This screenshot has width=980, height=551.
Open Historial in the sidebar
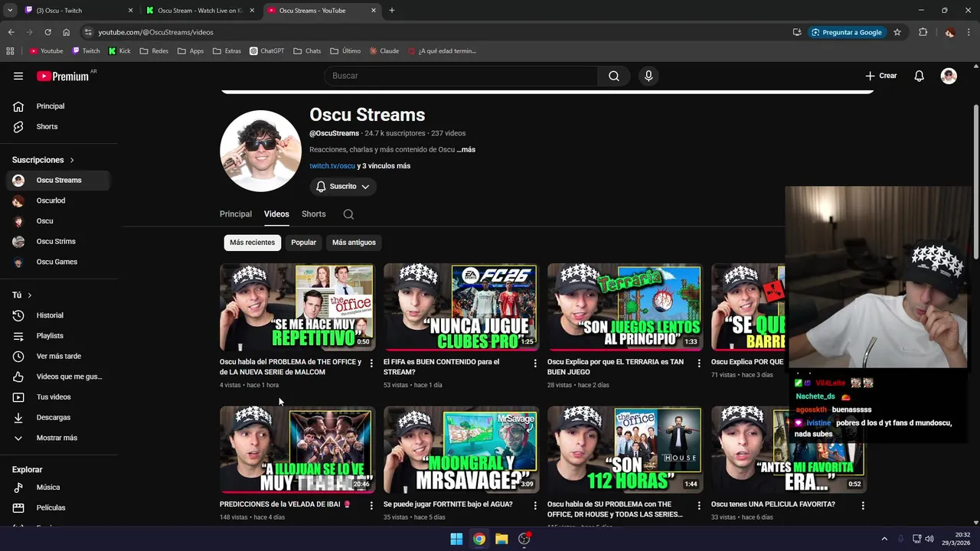click(x=58, y=315)
